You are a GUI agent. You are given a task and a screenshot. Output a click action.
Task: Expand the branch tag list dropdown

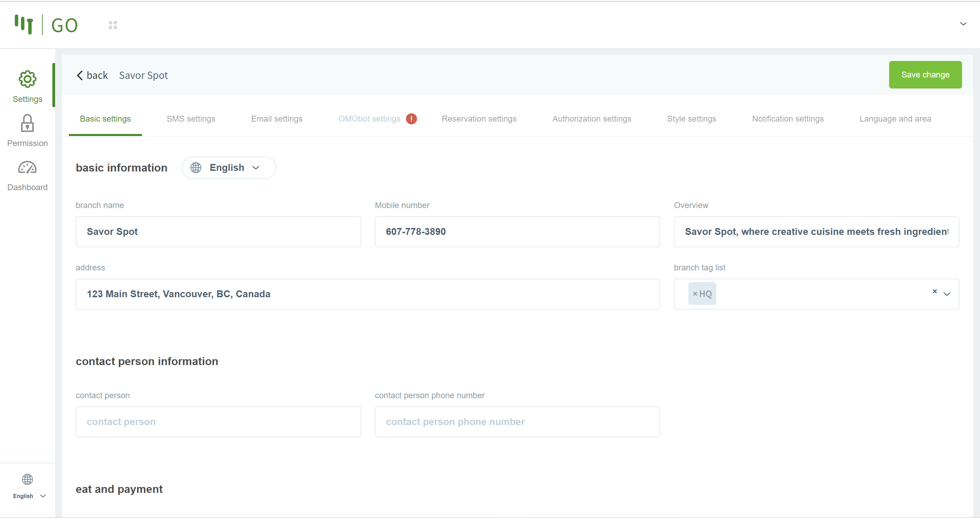tap(947, 294)
